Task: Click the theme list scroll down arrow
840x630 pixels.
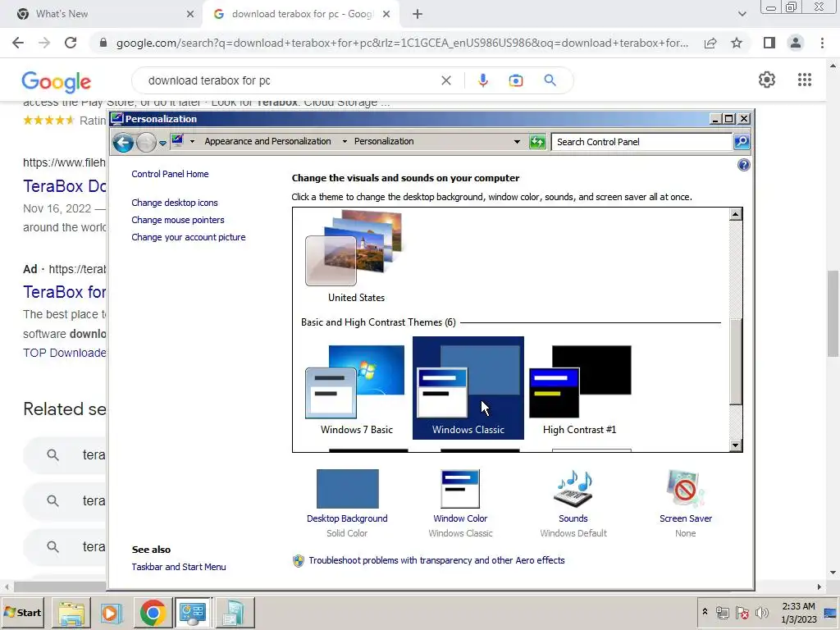Action: 736,445
